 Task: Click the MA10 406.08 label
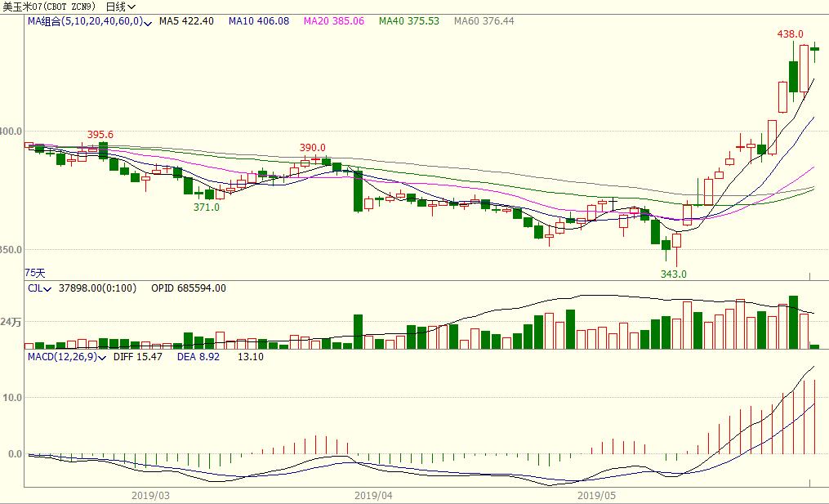258,21
